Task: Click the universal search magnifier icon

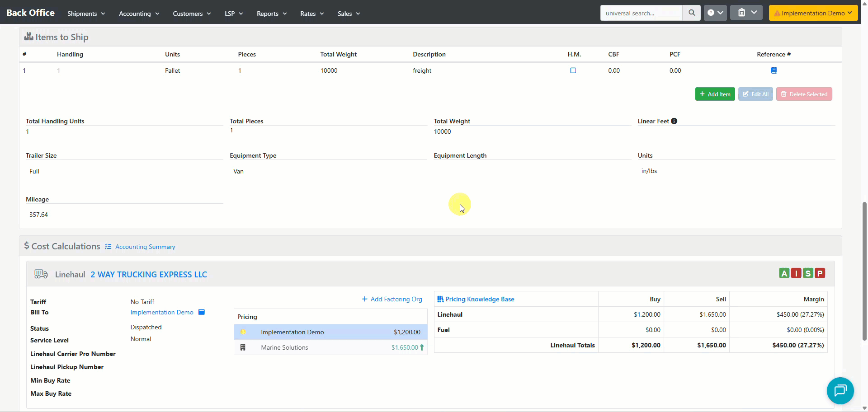Action: tap(691, 13)
